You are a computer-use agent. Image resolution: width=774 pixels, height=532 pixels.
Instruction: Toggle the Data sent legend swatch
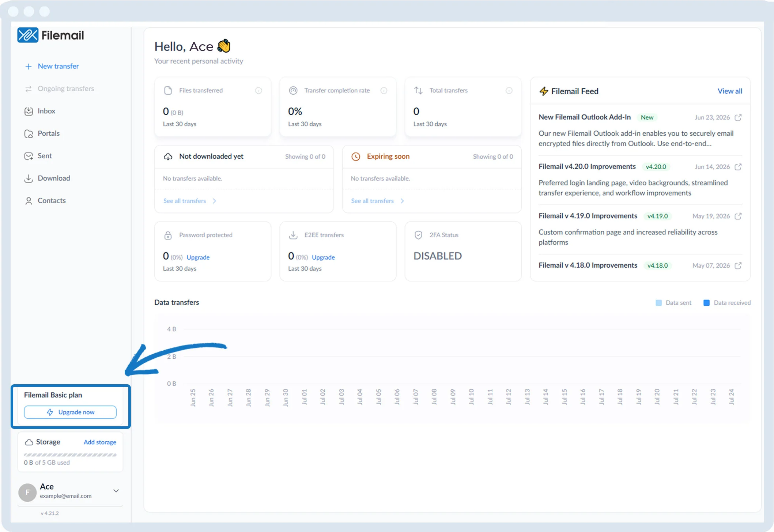coord(659,303)
